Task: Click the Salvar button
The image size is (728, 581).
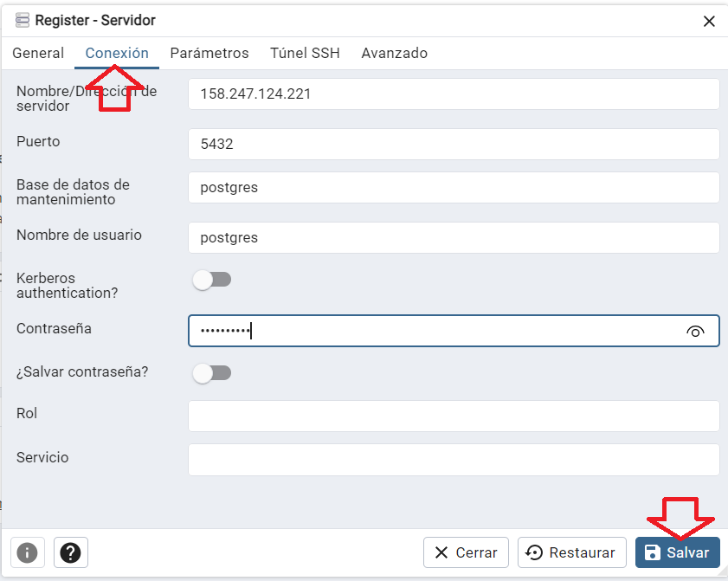Action: [678, 552]
